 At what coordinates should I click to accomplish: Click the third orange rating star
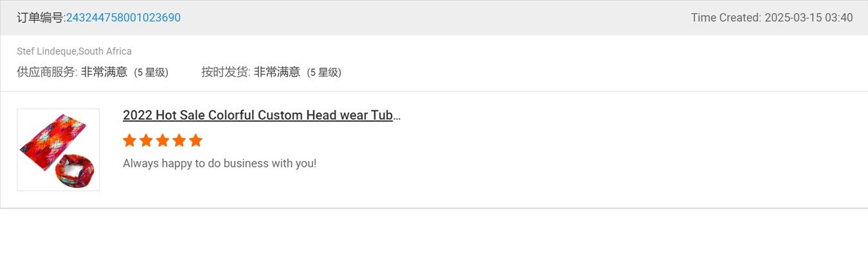pos(163,141)
